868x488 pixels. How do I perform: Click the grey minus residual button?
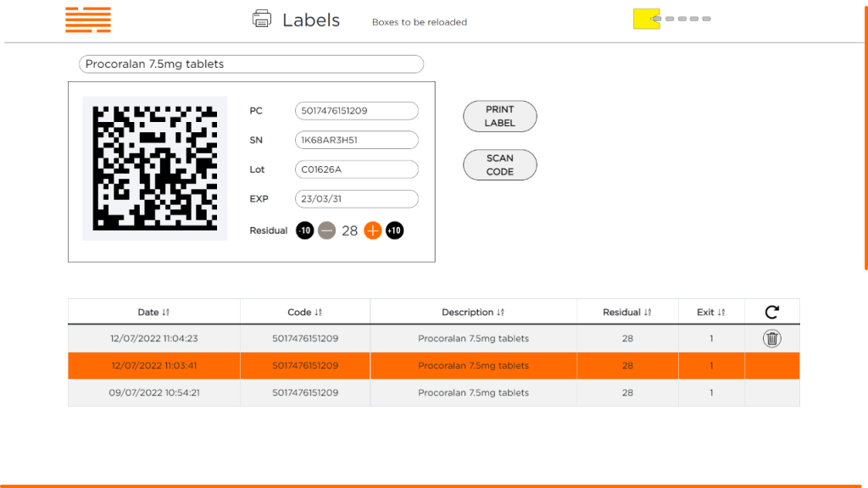tap(326, 230)
